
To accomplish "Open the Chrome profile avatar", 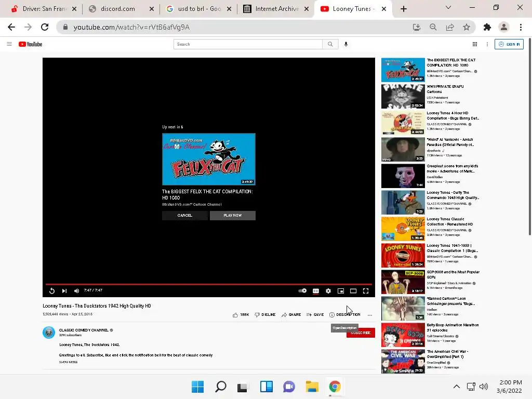I will (504, 27).
